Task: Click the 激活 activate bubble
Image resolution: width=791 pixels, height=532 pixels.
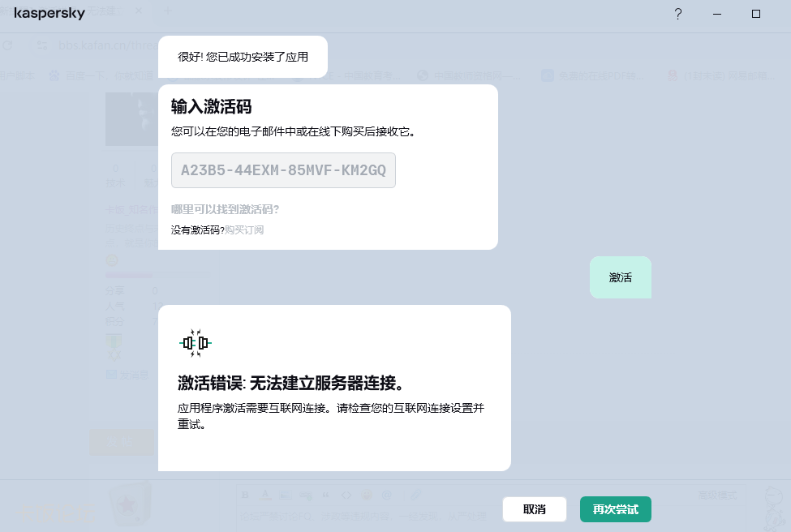Action: click(x=620, y=277)
